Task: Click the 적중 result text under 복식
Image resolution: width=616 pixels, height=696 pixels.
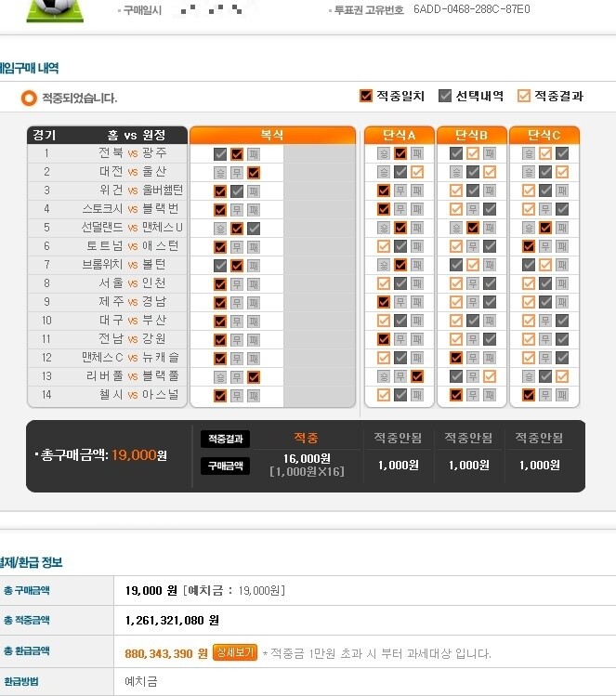Action: pos(307,438)
